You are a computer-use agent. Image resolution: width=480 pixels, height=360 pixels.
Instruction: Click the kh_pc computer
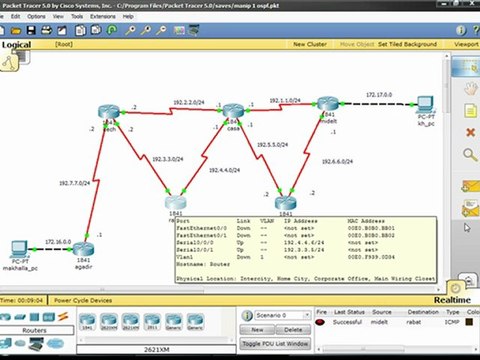tap(426, 105)
